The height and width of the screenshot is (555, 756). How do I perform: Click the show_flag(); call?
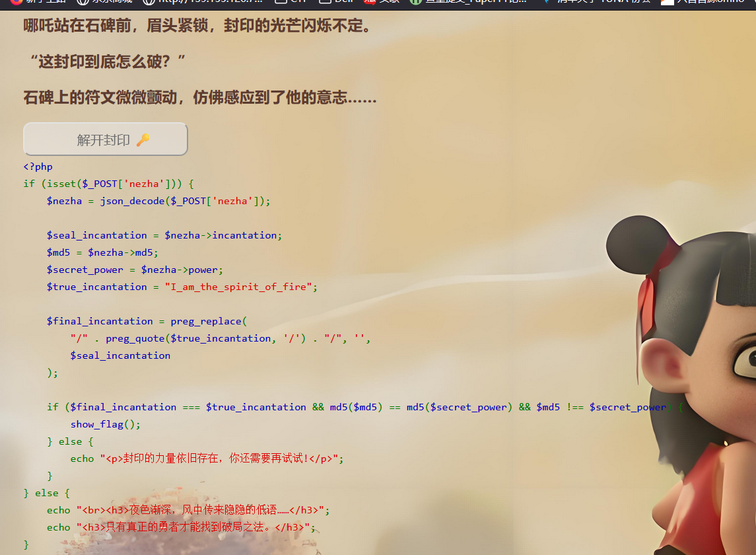[106, 424]
